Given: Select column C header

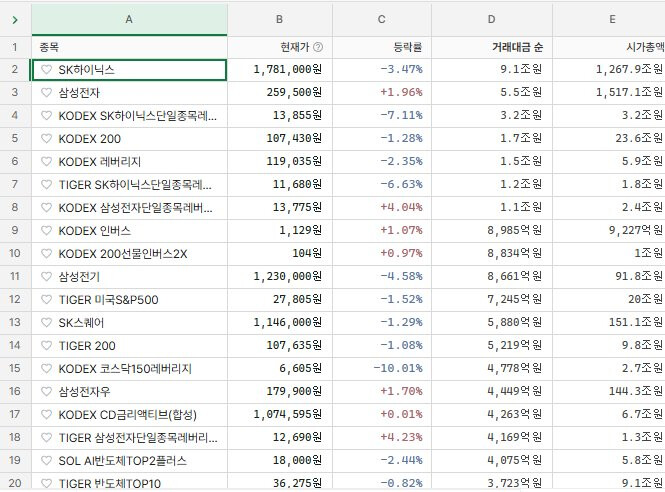Looking at the screenshot, I should pos(382,20).
